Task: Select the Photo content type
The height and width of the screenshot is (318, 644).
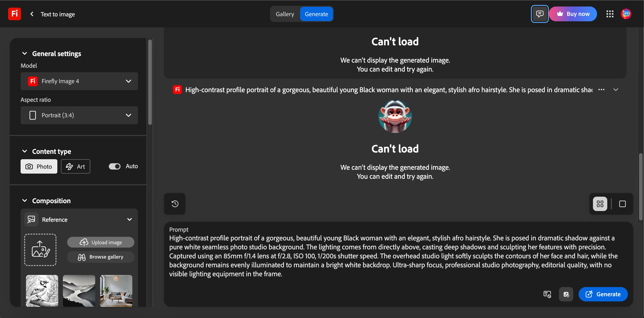Action: click(x=39, y=166)
